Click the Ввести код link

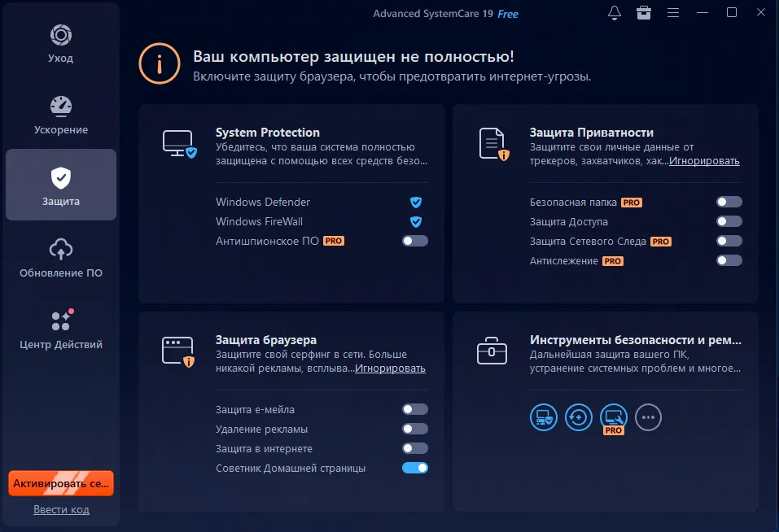[x=61, y=509]
